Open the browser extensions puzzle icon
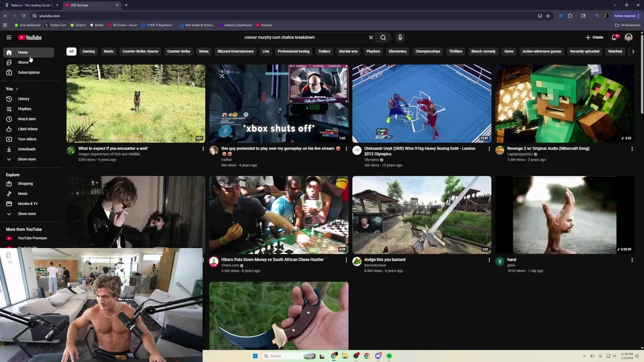Screen dimensions: 644x362 570,16
